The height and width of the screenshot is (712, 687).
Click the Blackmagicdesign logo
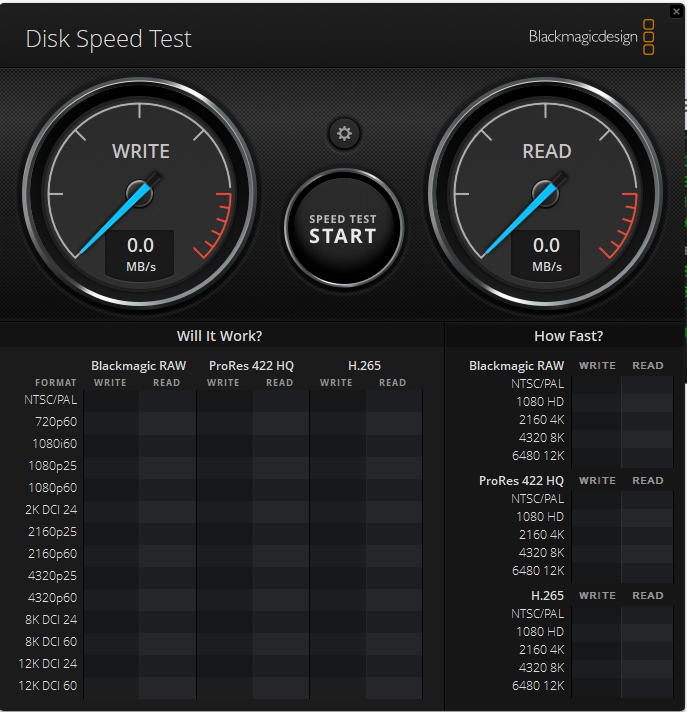[592, 38]
